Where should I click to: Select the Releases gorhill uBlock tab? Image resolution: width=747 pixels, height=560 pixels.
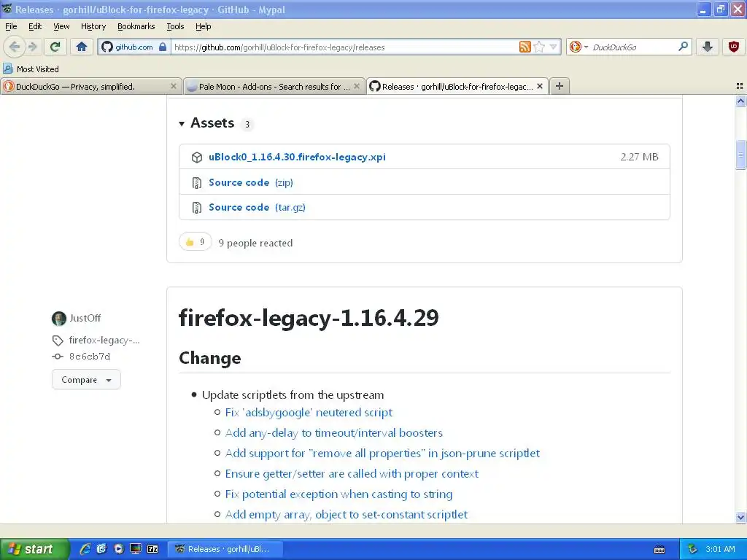(457, 86)
